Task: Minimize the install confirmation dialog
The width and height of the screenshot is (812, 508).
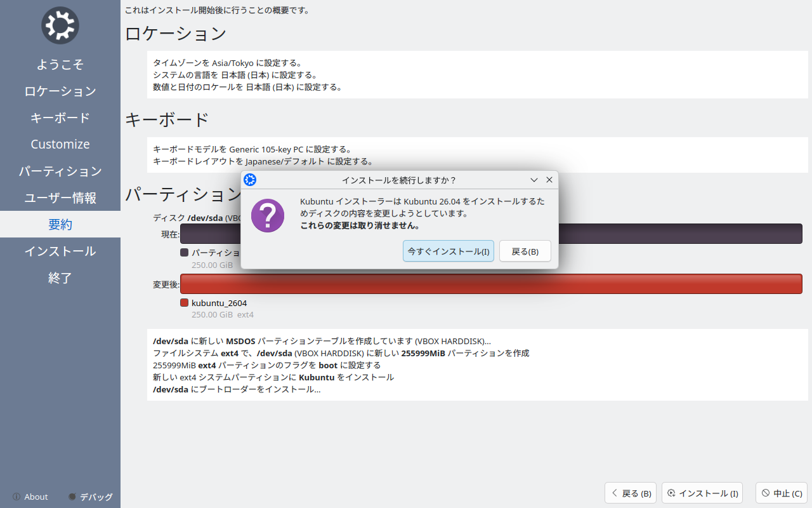Action: point(534,180)
